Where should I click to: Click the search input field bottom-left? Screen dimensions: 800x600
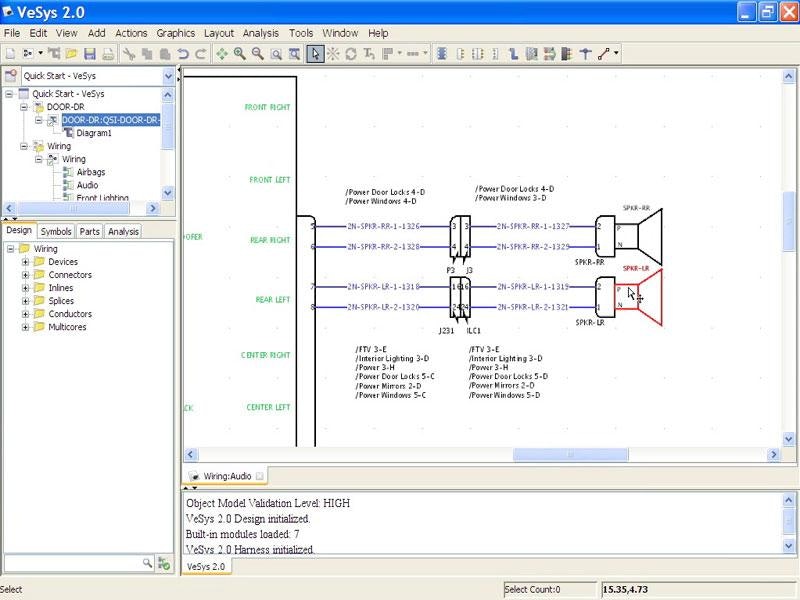[73, 563]
